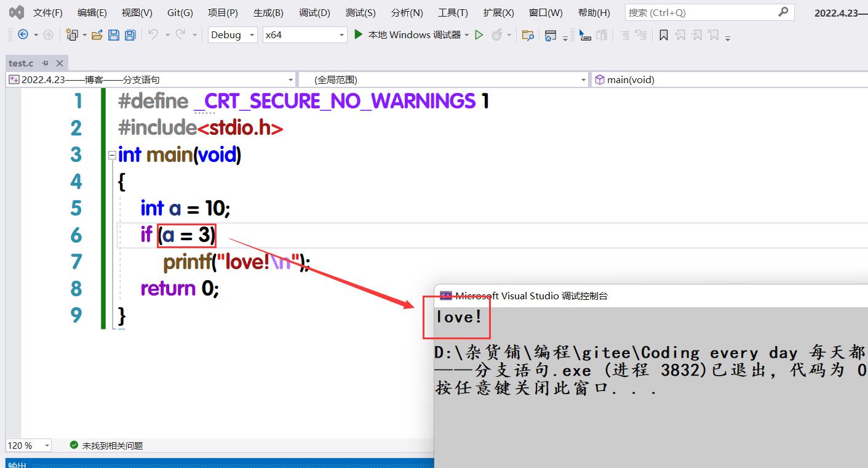Click the clear bookmarks icon
The image size is (868, 468).
[713, 35]
